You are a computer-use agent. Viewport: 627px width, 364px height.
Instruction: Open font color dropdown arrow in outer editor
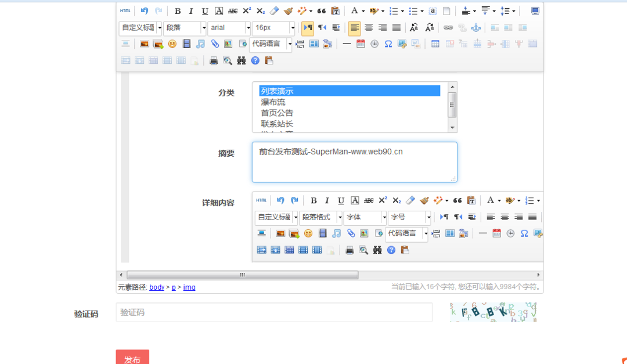(x=363, y=11)
